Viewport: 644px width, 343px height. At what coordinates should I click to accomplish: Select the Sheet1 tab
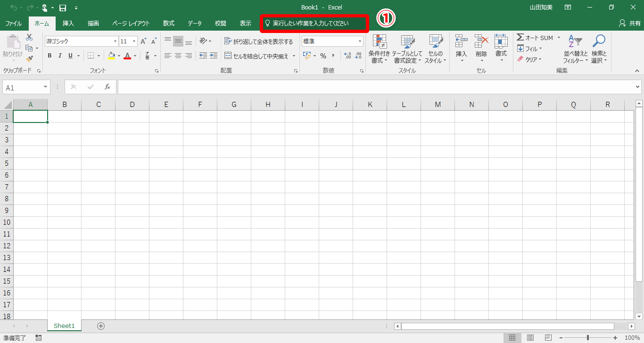pyautogui.click(x=64, y=326)
